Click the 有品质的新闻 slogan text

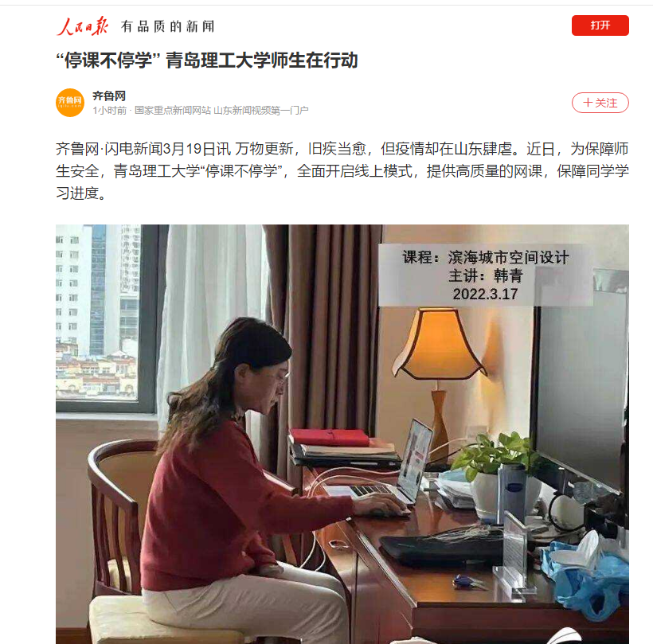tap(168, 26)
